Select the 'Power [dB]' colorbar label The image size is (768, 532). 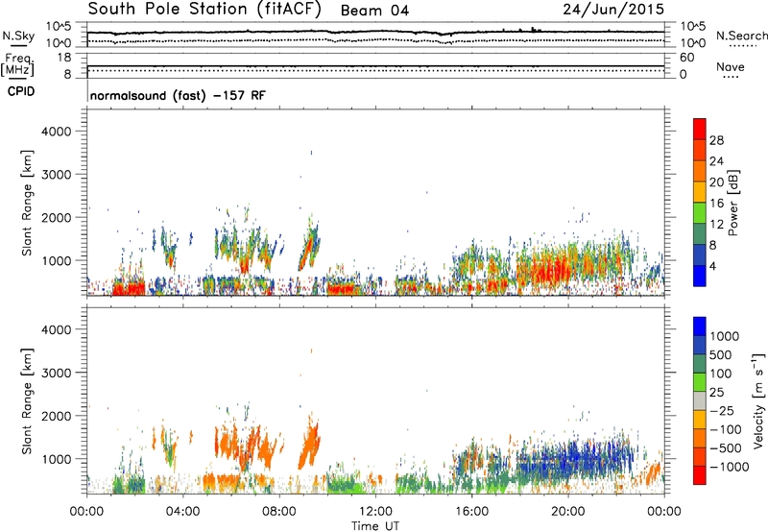[x=732, y=203]
